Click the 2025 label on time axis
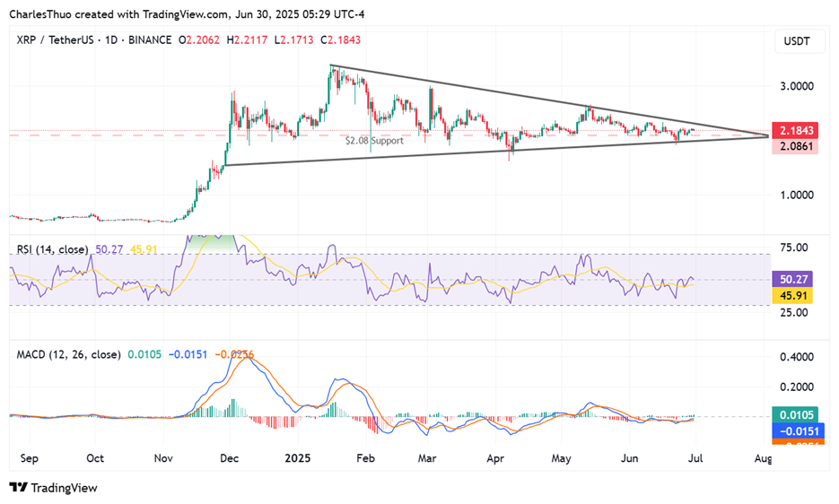 tap(298, 458)
